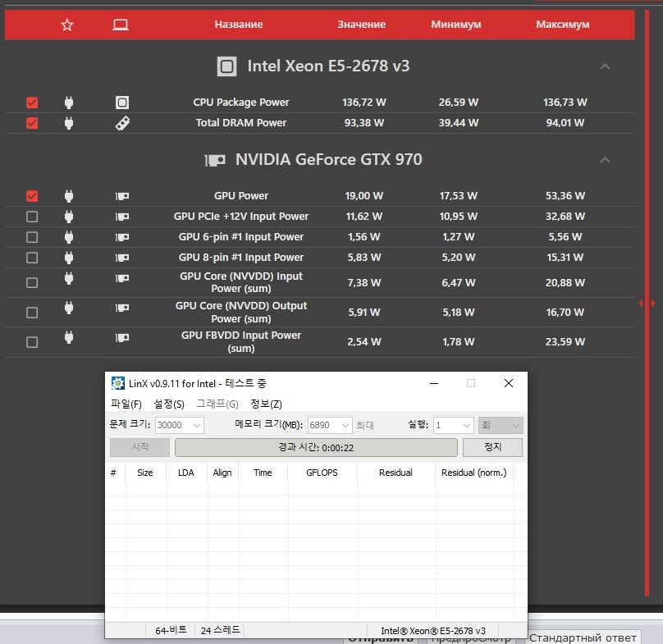Click the 최대 label next to memory size
Viewport: 663px width, 644px height.
click(365, 425)
